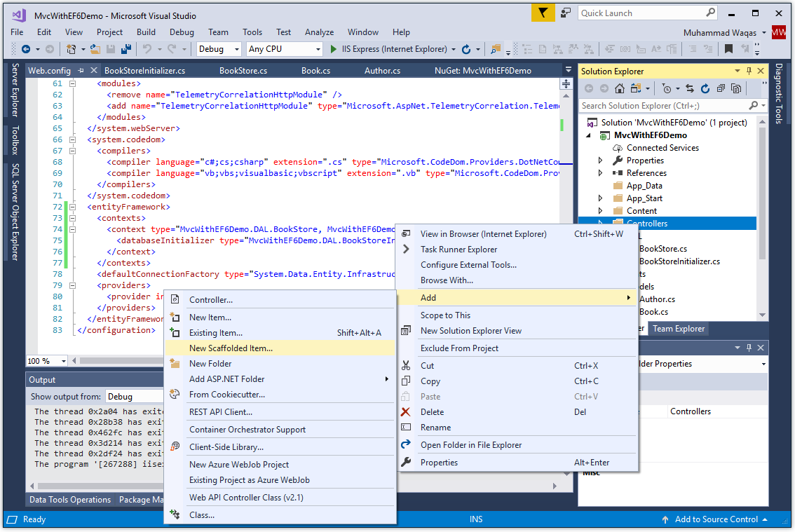Click Show All Files icon in Solution Explorer

(x=736, y=89)
